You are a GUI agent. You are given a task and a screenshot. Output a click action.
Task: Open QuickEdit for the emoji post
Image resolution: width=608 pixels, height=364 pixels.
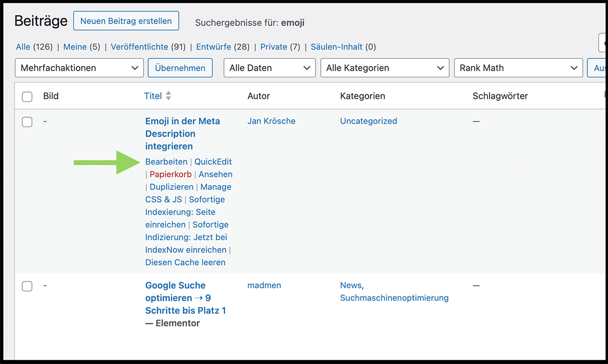click(x=213, y=162)
